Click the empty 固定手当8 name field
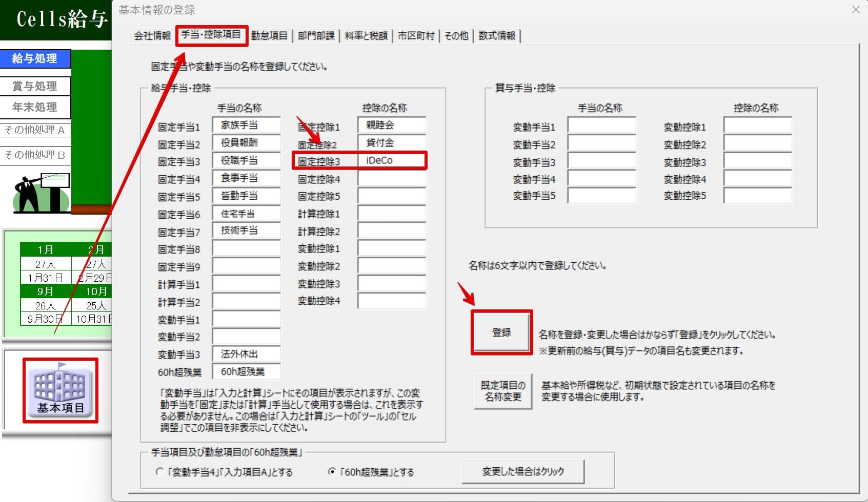 click(x=246, y=249)
